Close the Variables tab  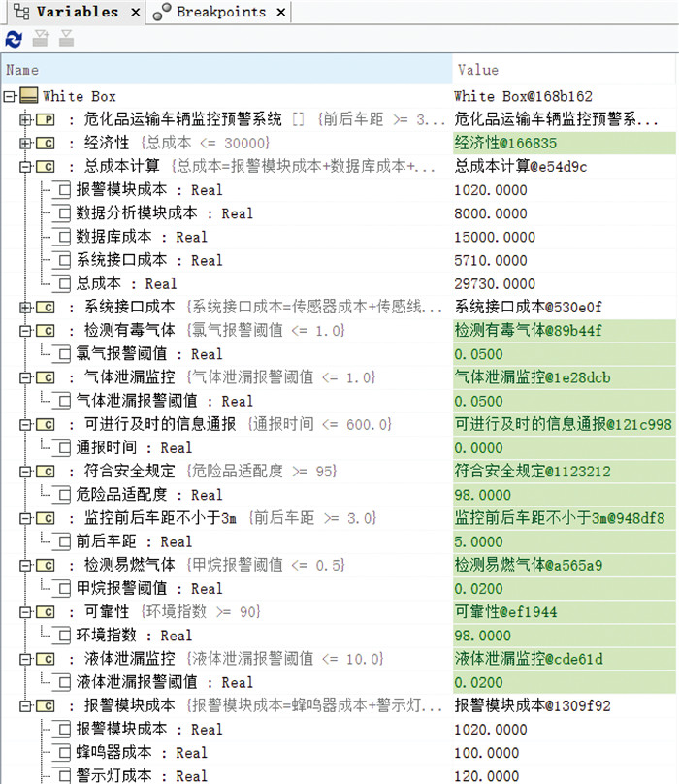[135, 12]
